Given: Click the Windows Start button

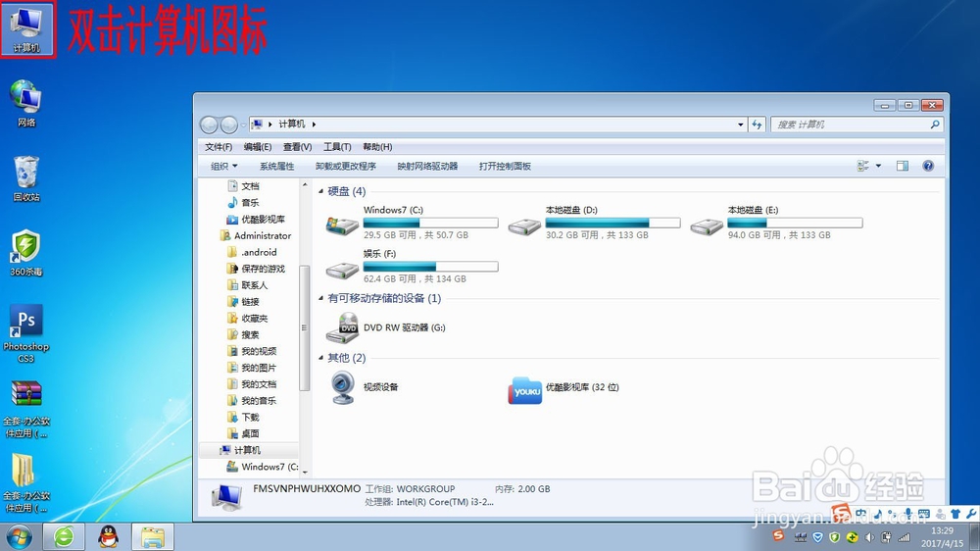Looking at the screenshot, I should tap(19, 537).
